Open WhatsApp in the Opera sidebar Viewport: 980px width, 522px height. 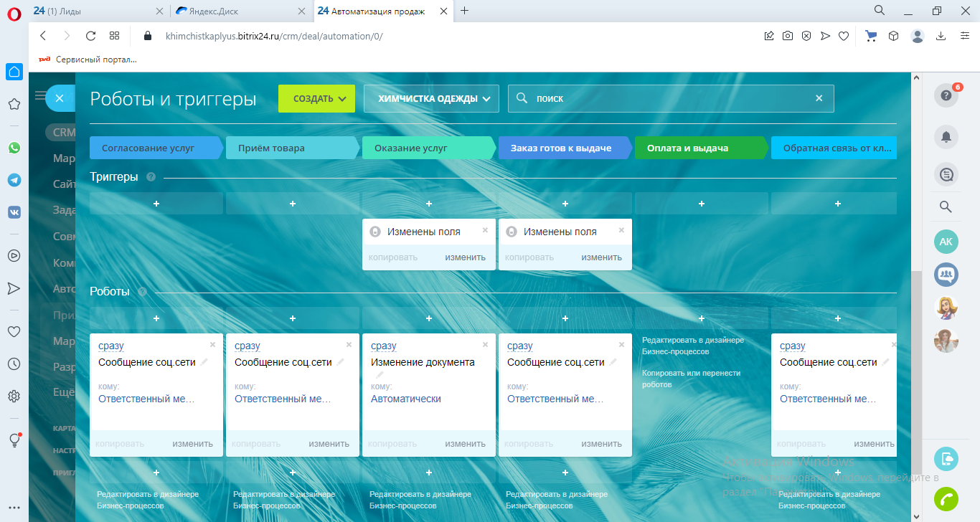pos(14,148)
